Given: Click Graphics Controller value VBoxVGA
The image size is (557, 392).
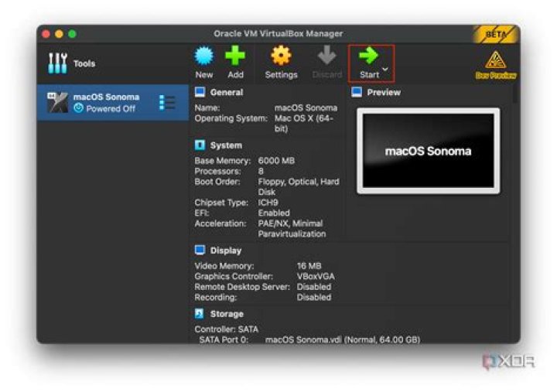Looking at the screenshot, I should pyautogui.click(x=316, y=276).
